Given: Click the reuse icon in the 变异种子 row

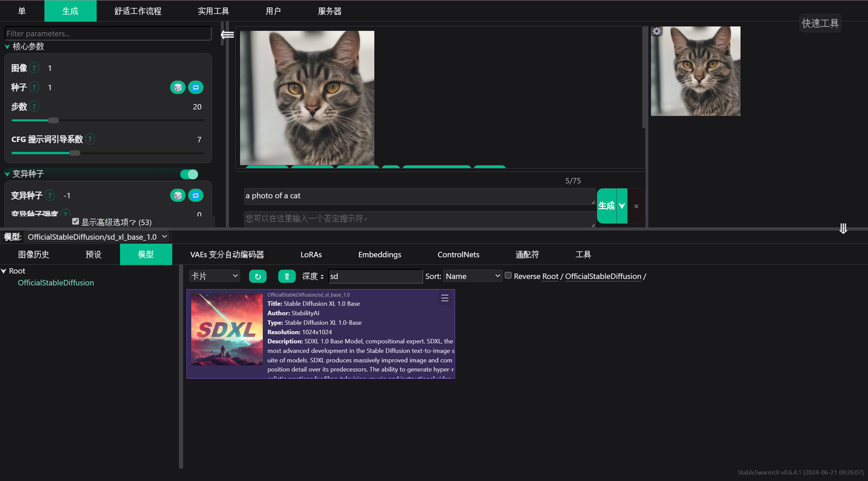Looking at the screenshot, I should point(196,195).
